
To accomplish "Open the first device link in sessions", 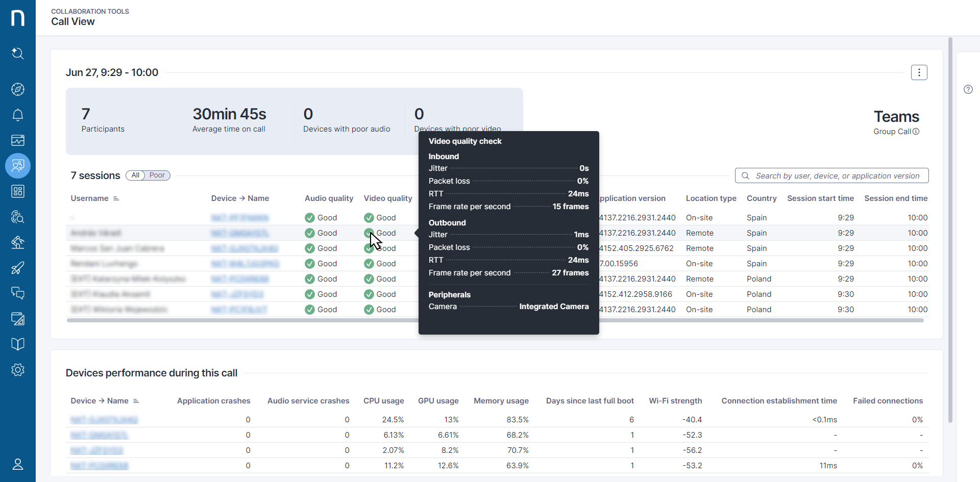I will [x=239, y=218].
